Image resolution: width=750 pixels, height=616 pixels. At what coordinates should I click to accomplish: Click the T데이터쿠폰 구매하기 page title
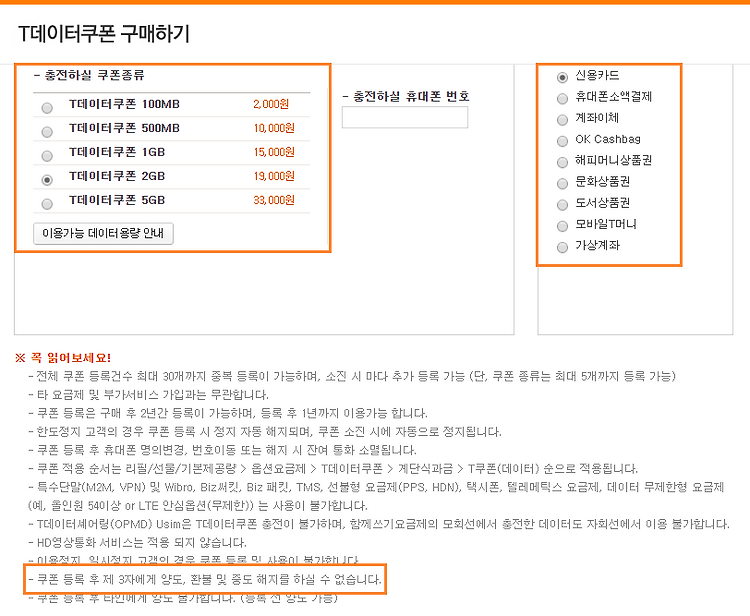tap(104, 34)
